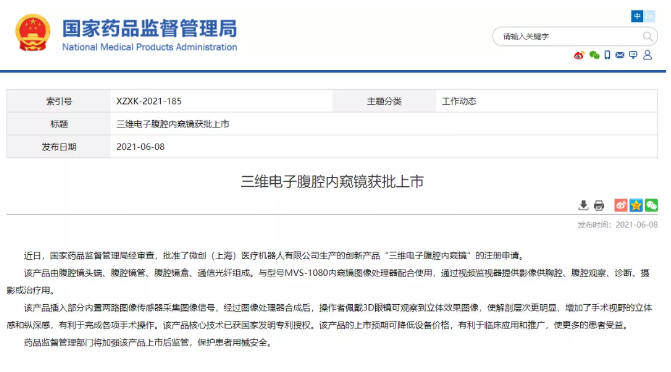Share the article to Weibo (red square)

click(621, 205)
